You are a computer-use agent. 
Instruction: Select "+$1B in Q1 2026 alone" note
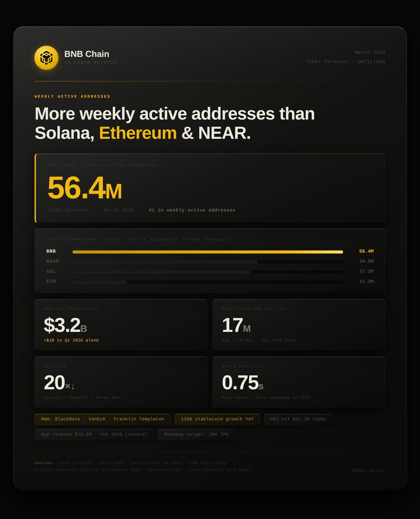(71, 340)
